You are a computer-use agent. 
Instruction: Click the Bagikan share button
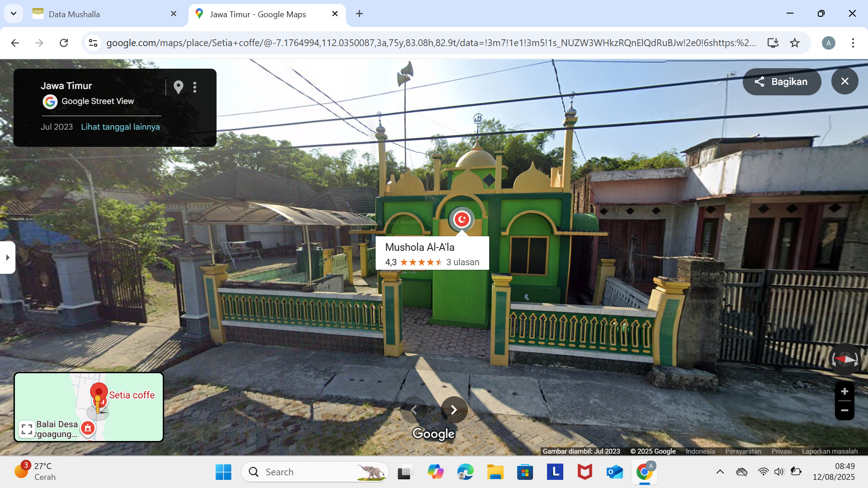point(782,82)
